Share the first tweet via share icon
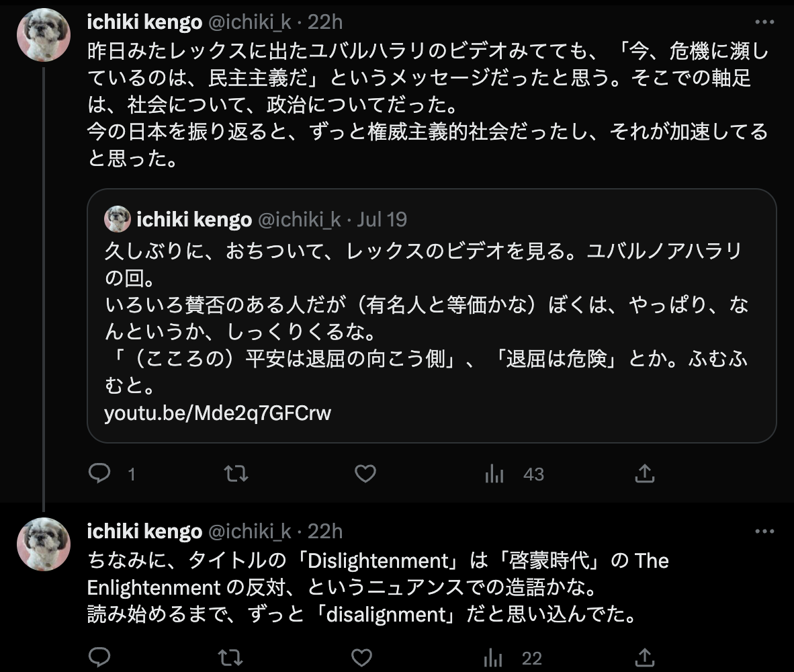This screenshot has height=672, width=794. pos(645,474)
